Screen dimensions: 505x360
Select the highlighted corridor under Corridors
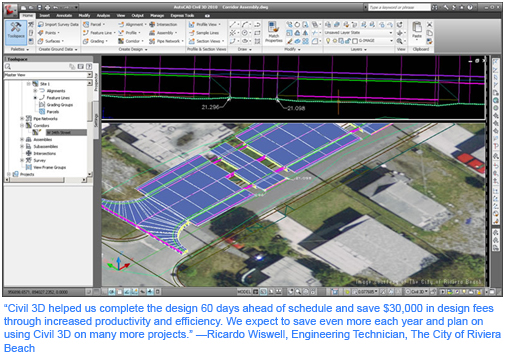[x=66, y=133]
